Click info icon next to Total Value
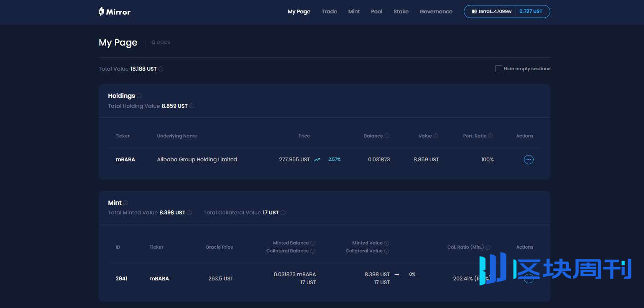This screenshot has height=308, width=644. [161, 69]
